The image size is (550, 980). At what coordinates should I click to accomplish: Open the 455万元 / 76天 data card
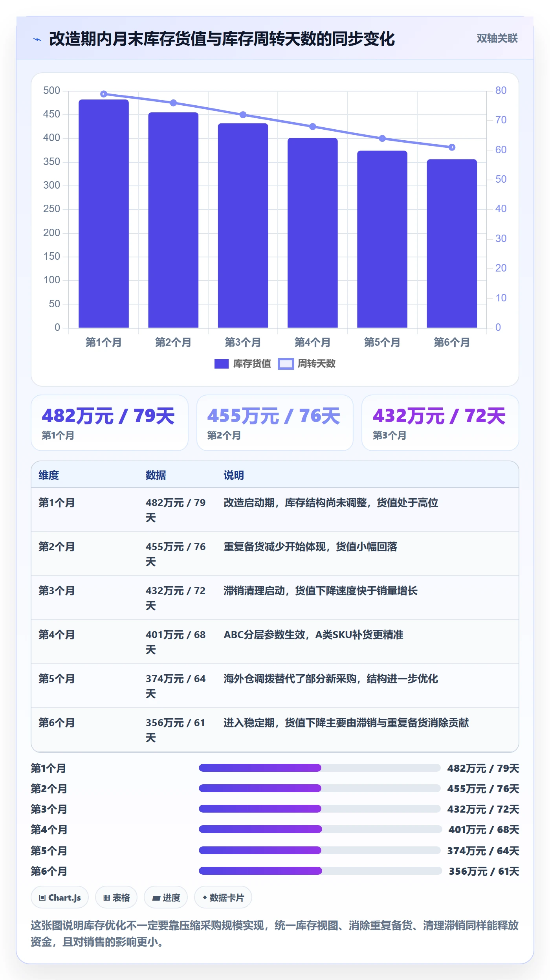275,423
